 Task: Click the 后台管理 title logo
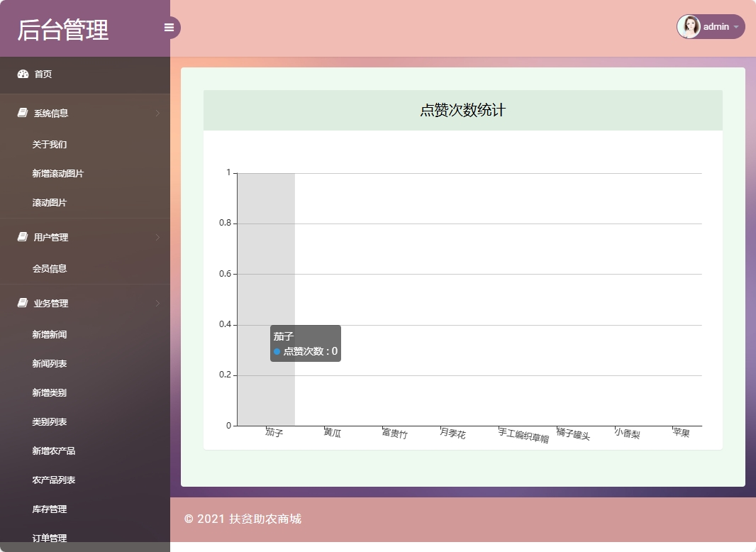pyautogui.click(x=63, y=30)
